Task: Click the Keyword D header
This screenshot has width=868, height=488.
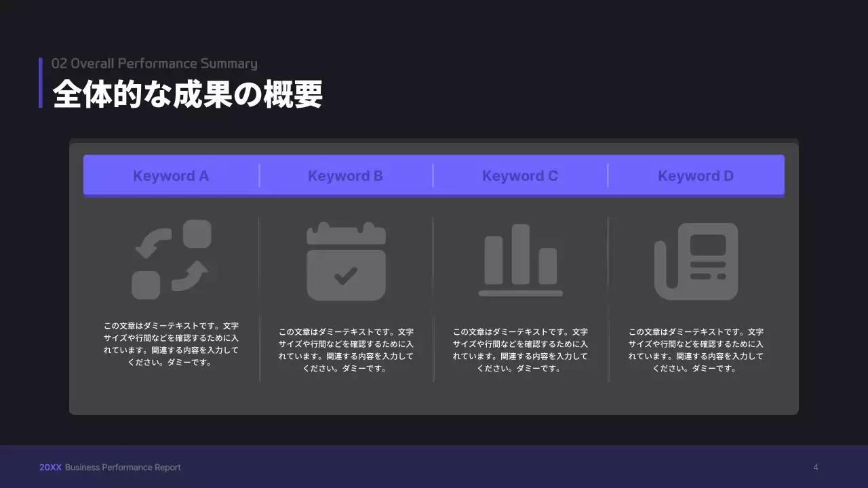Action: tap(696, 176)
